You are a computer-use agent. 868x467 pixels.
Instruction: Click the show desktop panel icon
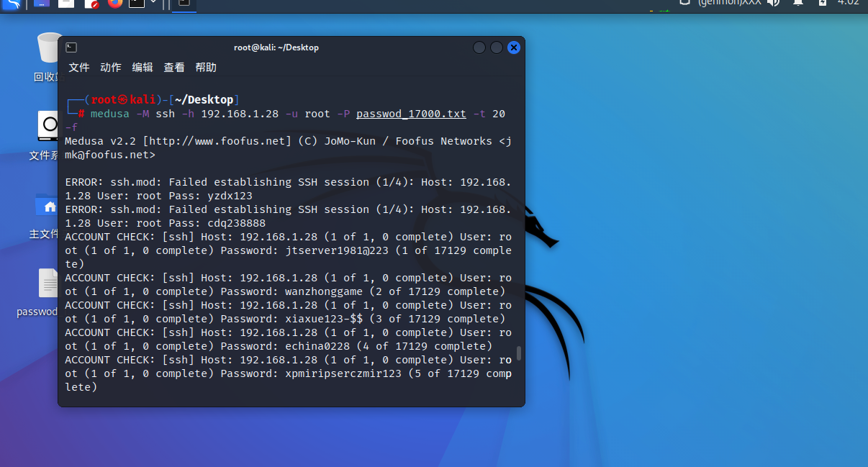pyautogui.click(x=42, y=3)
